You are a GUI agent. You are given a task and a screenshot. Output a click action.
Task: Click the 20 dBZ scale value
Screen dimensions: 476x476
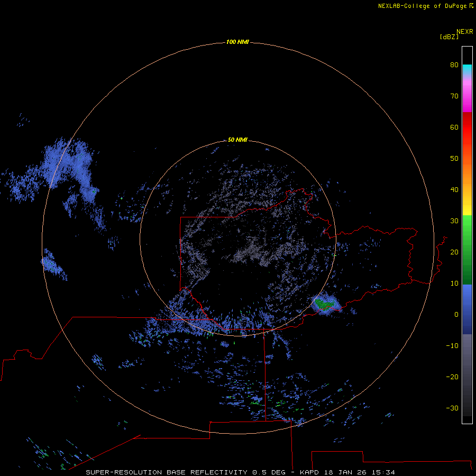(454, 252)
